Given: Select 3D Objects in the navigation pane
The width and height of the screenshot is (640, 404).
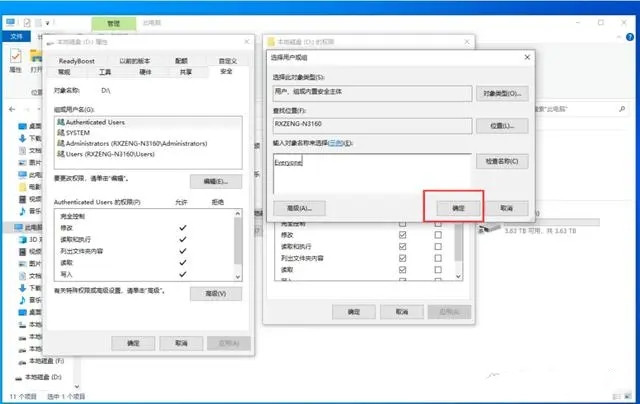Looking at the screenshot, I should [29, 240].
